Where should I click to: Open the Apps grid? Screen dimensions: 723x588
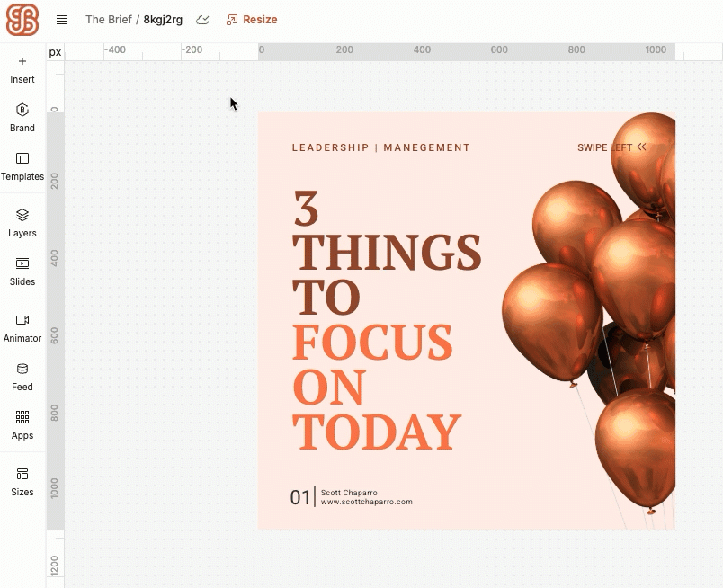pyautogui.click(x=22, y=425)
